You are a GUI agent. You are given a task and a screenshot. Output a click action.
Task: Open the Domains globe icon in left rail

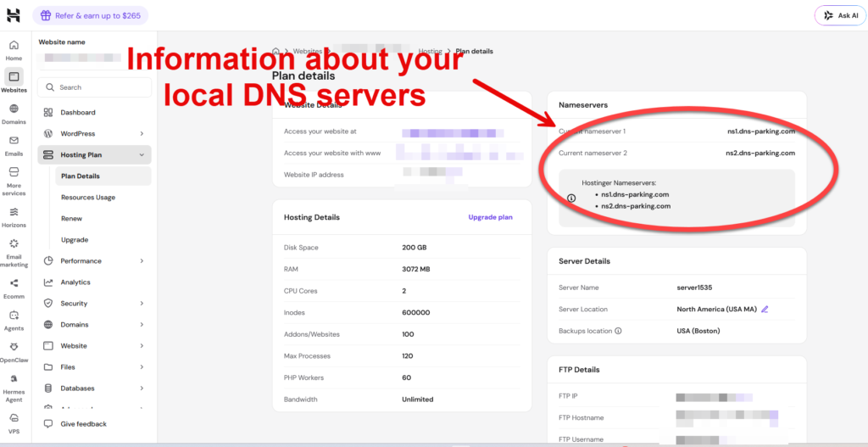coord(14,109)
